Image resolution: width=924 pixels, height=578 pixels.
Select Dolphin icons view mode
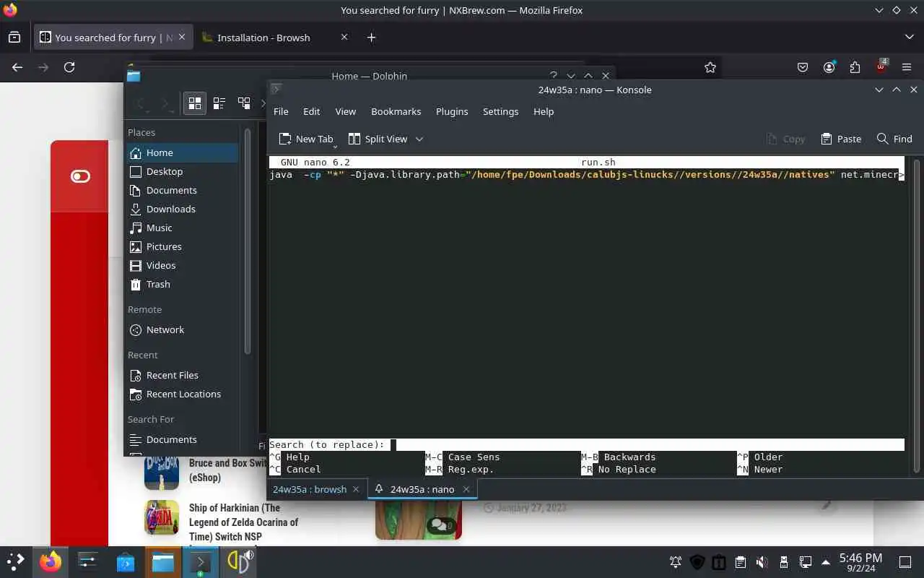[x=195, y=103]
